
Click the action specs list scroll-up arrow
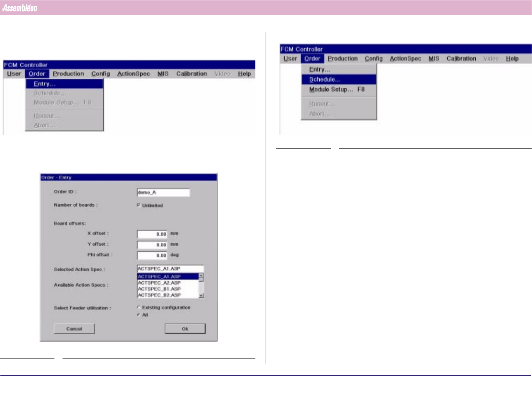coord(201,276)
